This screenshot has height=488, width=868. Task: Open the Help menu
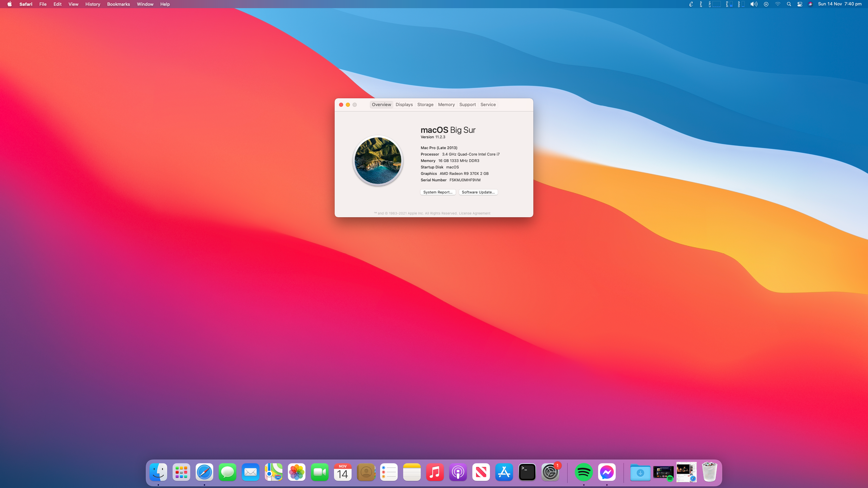click(x=165, y=4)
